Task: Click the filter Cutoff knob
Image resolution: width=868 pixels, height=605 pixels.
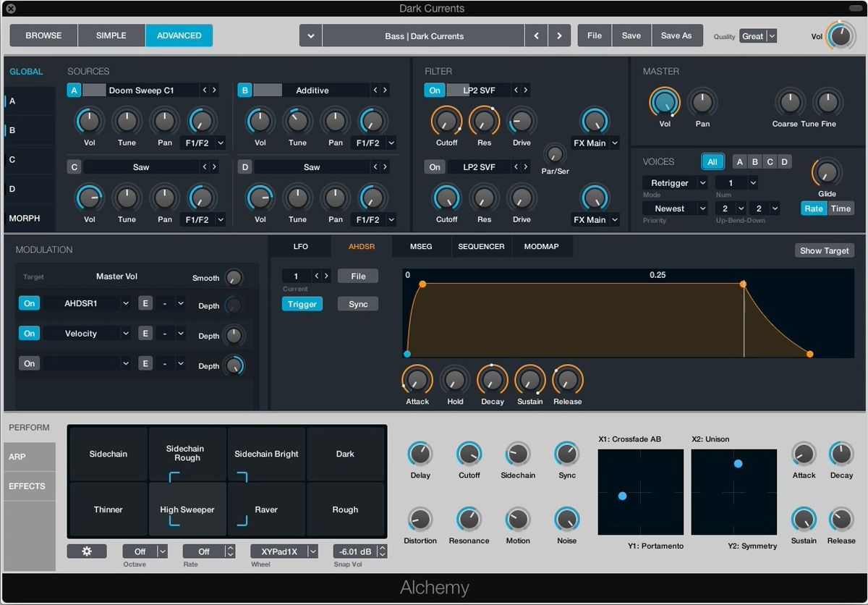Action: [x=446, y=123]
